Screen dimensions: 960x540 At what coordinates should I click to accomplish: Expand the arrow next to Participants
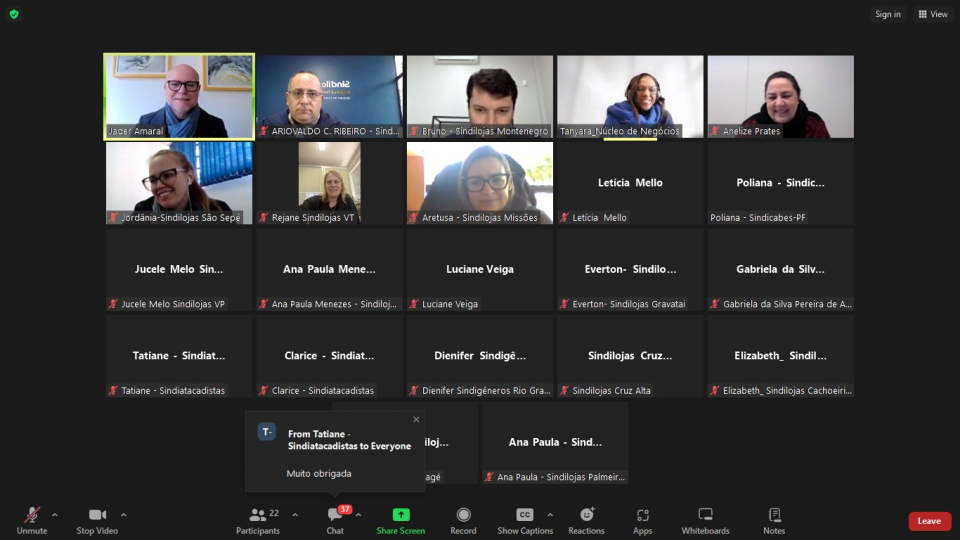pyautogui.click(x=295, y=515)
